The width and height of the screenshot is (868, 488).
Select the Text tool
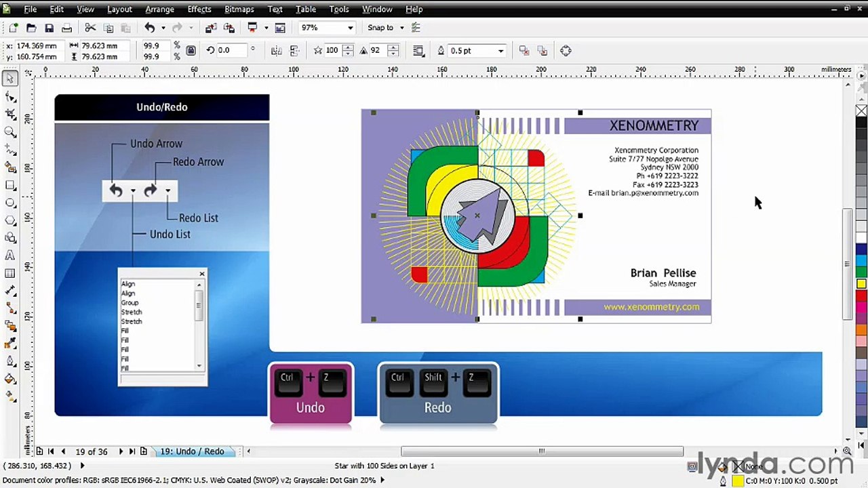[x=10, y=256]
